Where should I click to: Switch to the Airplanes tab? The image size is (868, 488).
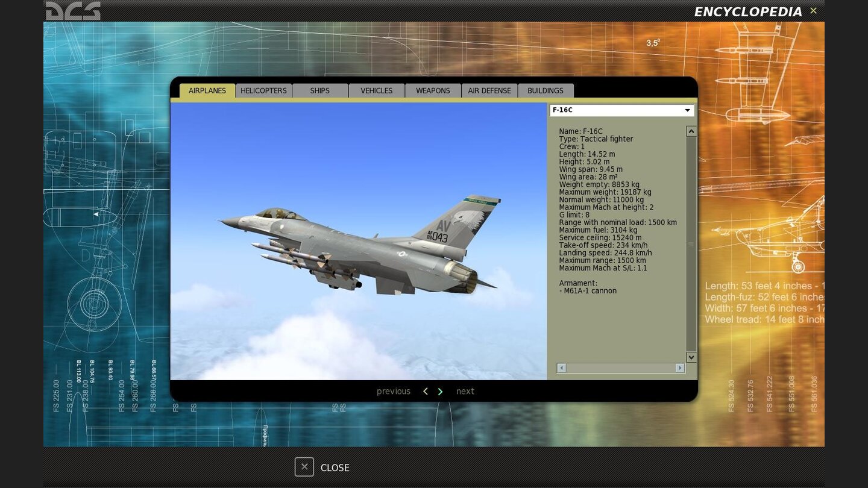[x=207, y=90]
